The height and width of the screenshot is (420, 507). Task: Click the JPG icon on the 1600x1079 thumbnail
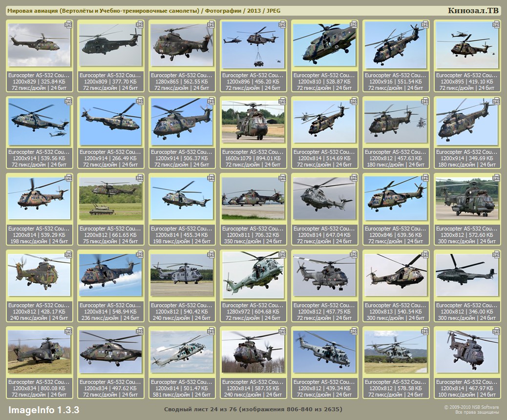(282, 101)
